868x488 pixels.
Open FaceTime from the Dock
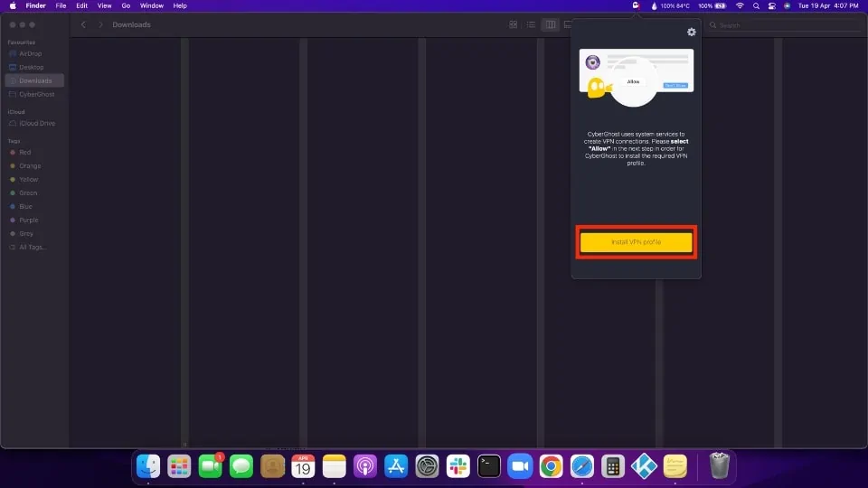(211, 466)
